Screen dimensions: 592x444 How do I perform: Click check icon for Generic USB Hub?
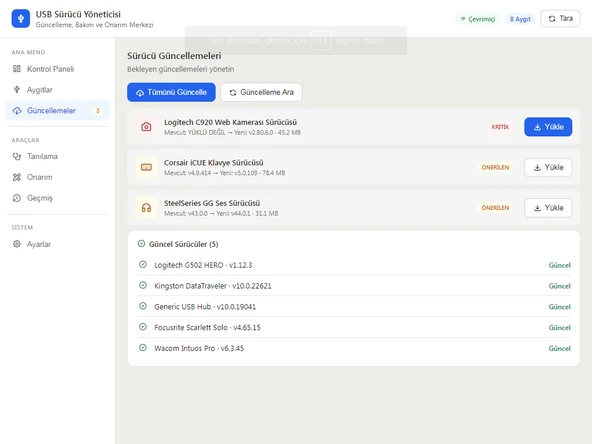pos(143,306)
